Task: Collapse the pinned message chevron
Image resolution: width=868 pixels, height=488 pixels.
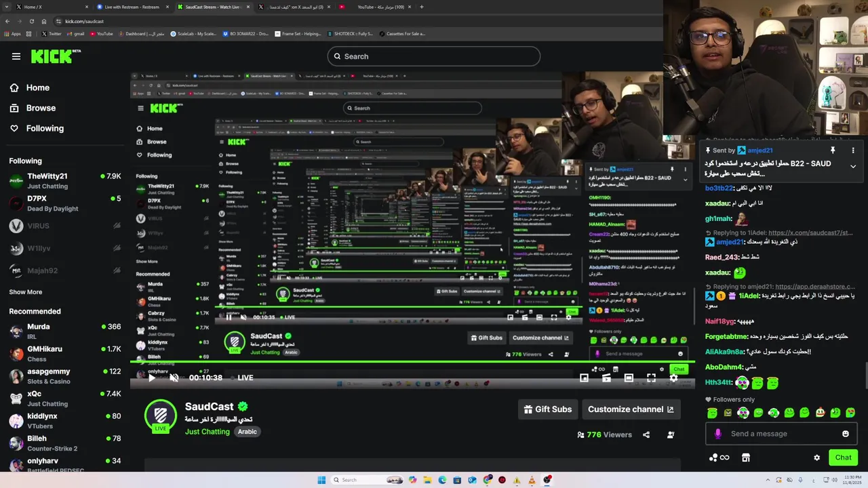Action: tap(853, 166)
